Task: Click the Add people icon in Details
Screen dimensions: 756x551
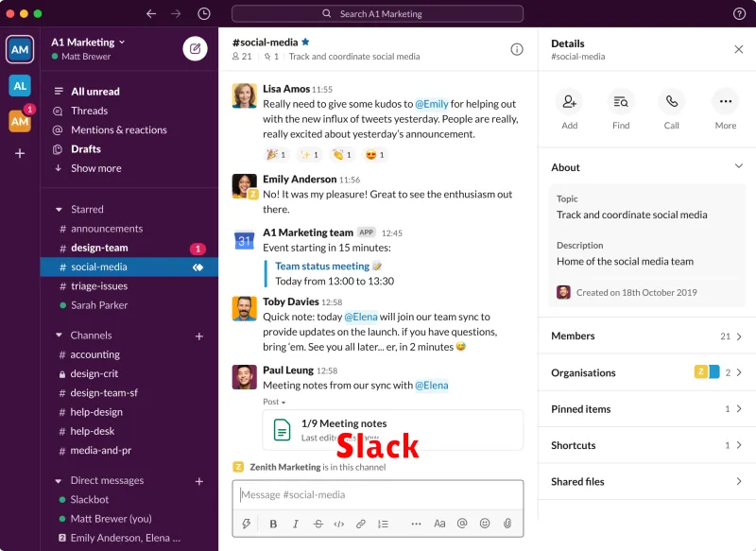Action: 570,102
